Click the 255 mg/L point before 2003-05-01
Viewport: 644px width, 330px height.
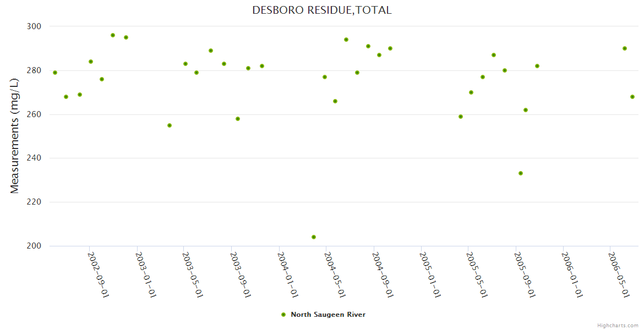(170, 125)
